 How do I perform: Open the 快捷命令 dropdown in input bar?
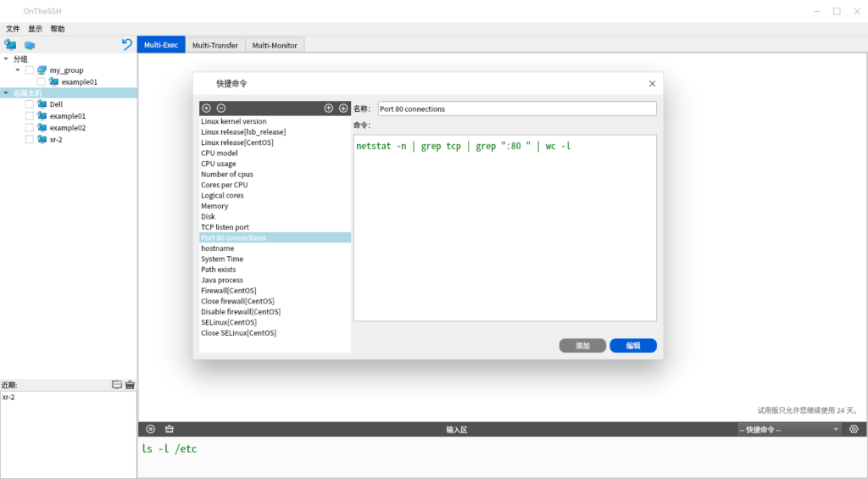[788, 430]
